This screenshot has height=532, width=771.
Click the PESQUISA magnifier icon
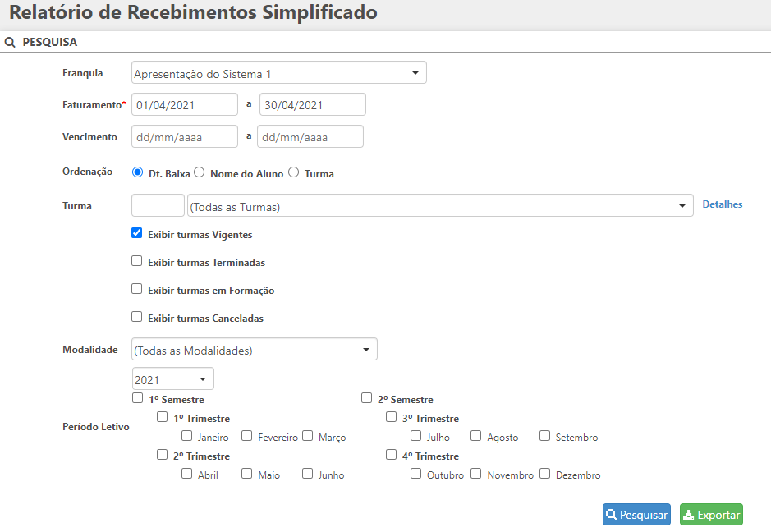pyautogui.click(x=10, y=42)
